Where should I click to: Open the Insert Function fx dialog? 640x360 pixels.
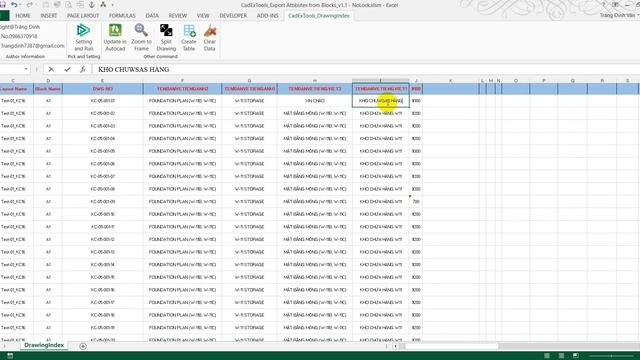point(83,69)
